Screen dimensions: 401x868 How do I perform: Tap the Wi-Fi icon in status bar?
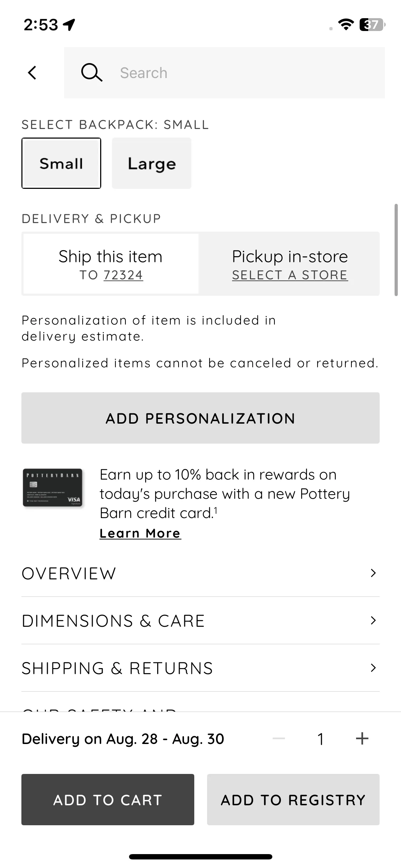pyautogui.click(x=345, y=25)
